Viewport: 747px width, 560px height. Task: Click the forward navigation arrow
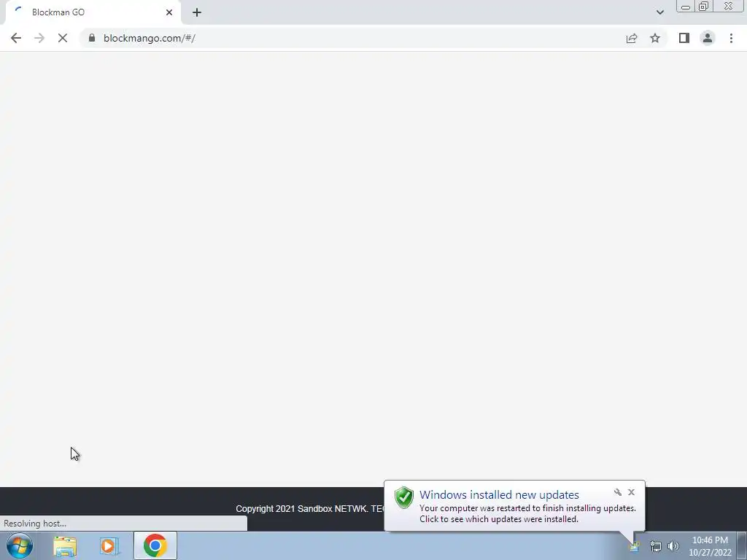point(39,38)
